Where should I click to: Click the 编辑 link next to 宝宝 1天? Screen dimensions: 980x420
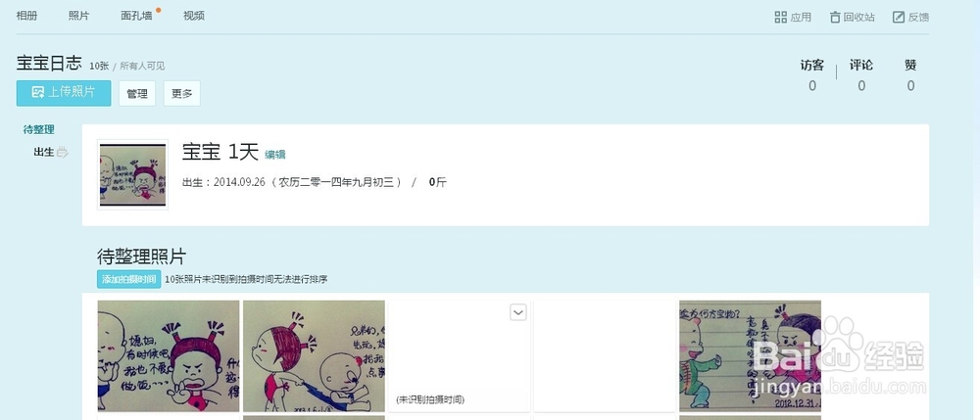pyautogui.click(x=275, y=154)
